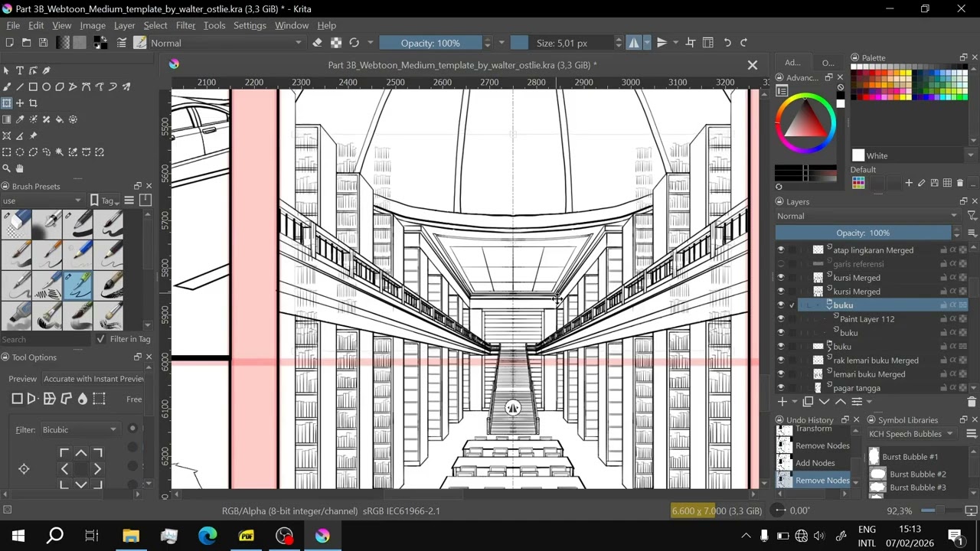This screenshot has height=551, width=980.
Task: Show the garis referensi layer
Action: [781, 264]
